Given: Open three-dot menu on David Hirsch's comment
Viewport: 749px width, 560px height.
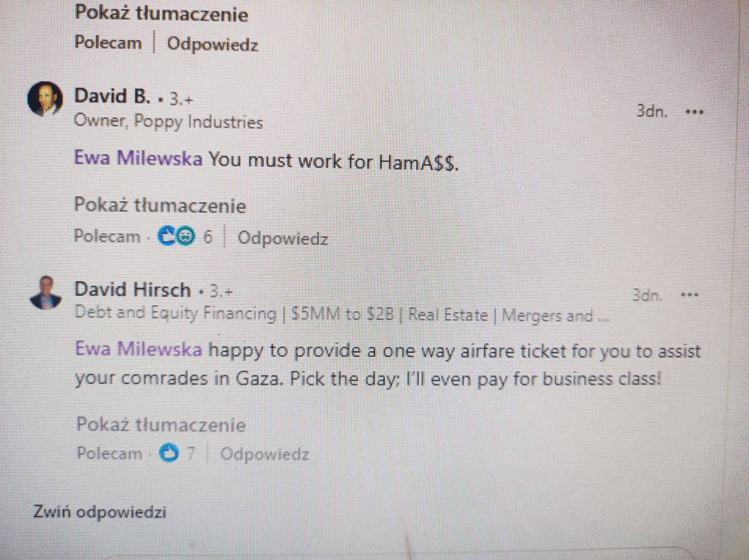Looking at the screenshot, I should coord(689,295).
